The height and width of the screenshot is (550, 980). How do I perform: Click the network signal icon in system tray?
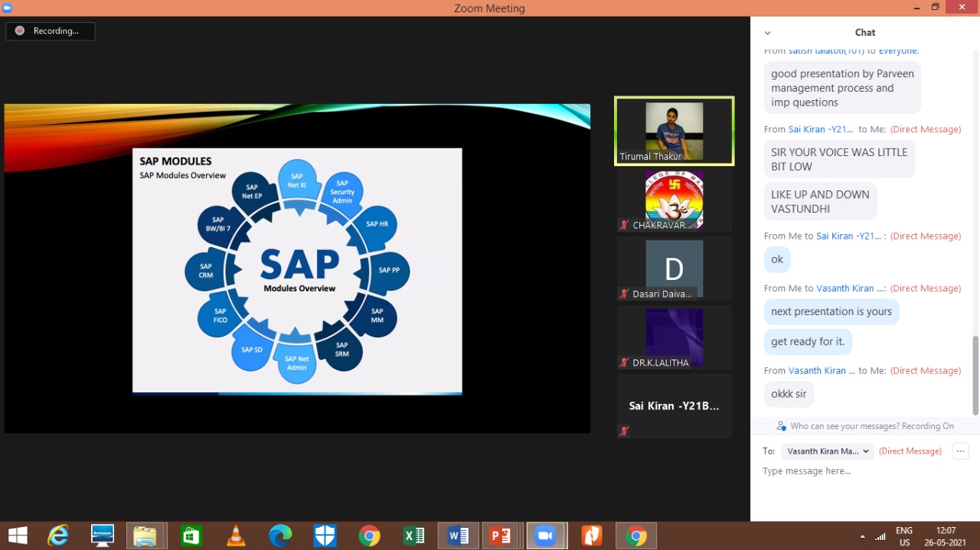pyautogui.click(x=880, y=536)
